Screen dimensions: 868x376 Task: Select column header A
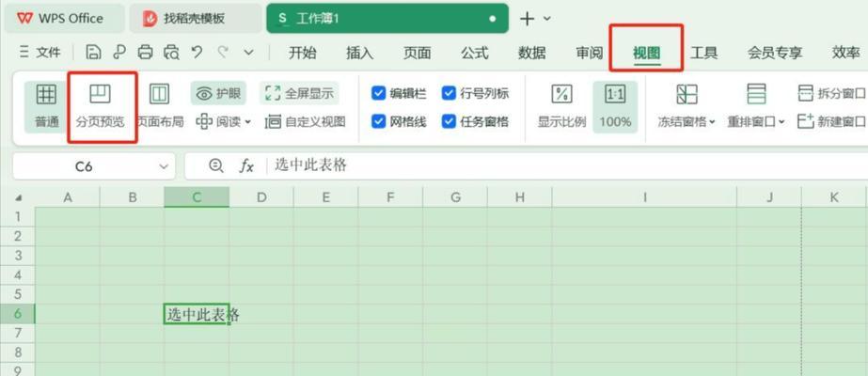point(68,197)
